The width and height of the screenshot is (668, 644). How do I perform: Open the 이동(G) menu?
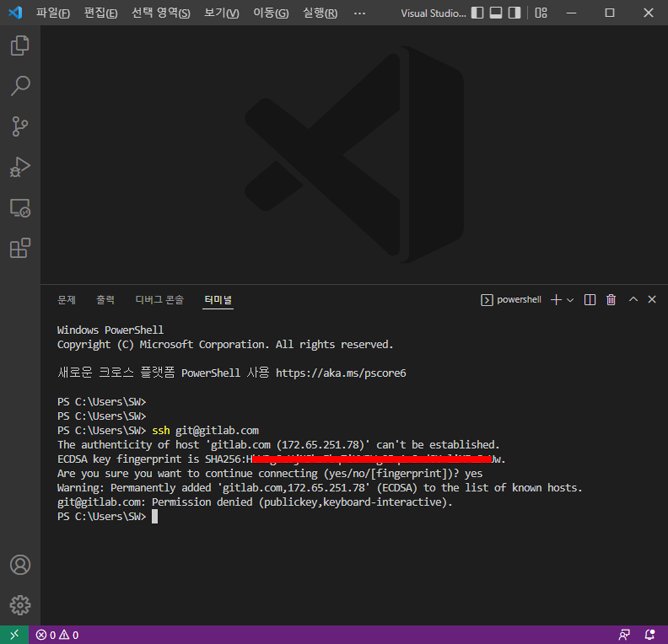(x=271, y=13)
